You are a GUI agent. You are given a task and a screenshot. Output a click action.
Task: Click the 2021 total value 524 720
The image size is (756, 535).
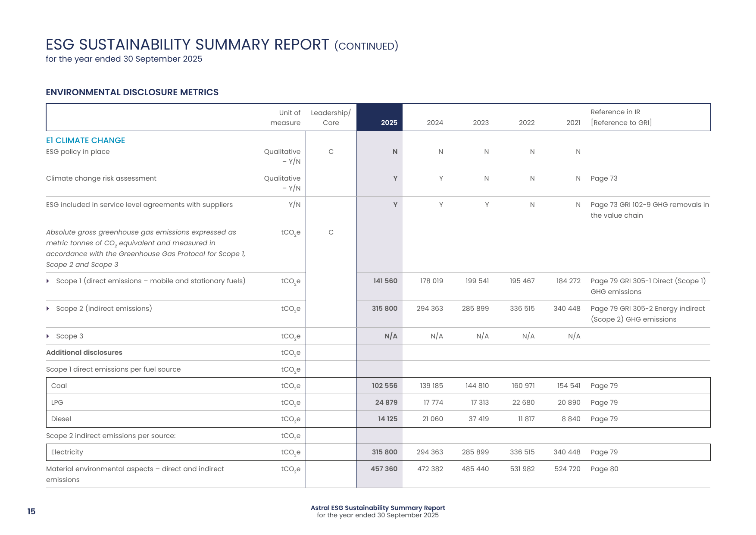[x=568, y=469]
